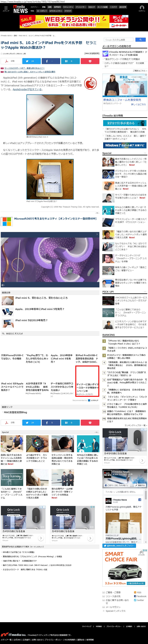Viewport: 148px width, 644px height.
Task: Select the セキュリティ category tab
Action: [68, 7]
